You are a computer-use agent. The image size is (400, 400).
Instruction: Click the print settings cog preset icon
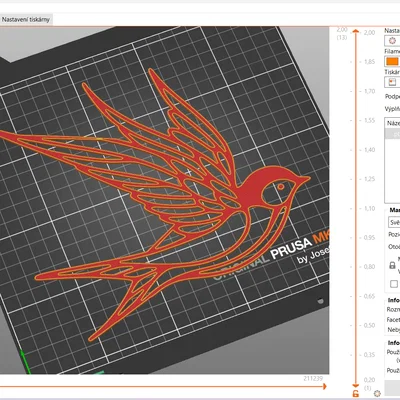coord(392,41)
